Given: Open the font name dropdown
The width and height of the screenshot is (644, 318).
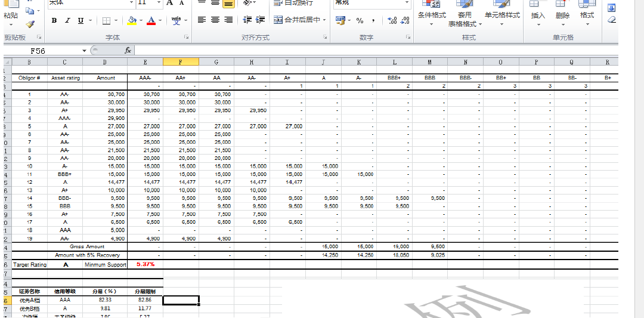Looking at the screenshot, I should pyautogui.click(x=132, y=3).
